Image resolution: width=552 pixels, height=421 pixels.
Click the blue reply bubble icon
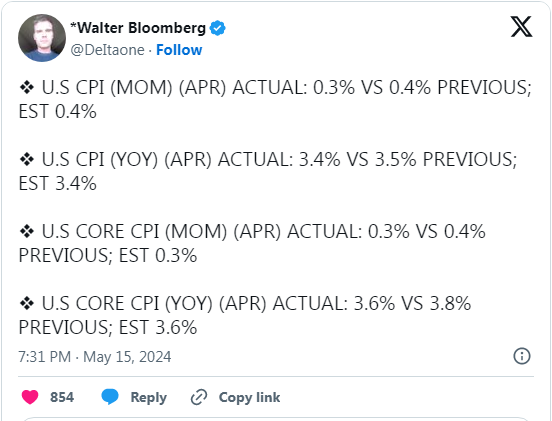[x=110, y=397]
